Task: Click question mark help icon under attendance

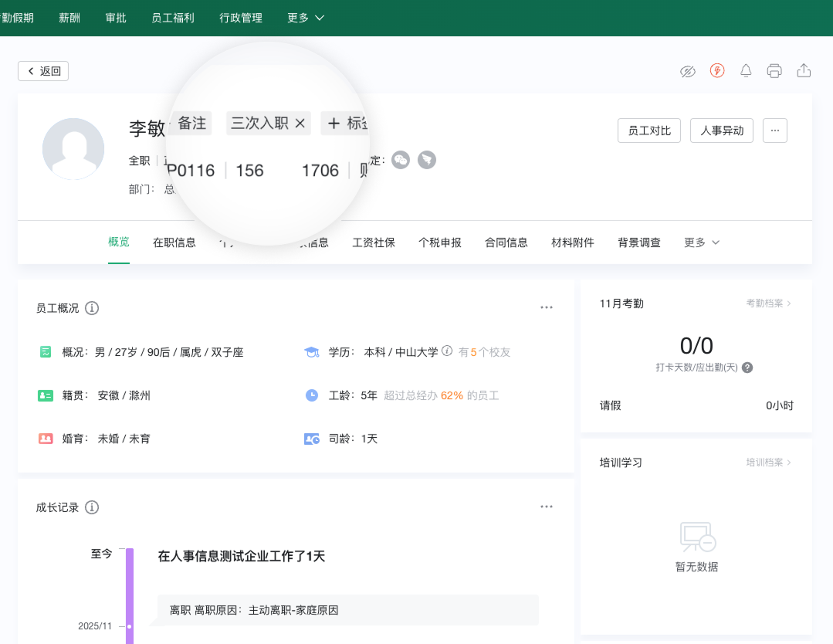Action: 747,368
